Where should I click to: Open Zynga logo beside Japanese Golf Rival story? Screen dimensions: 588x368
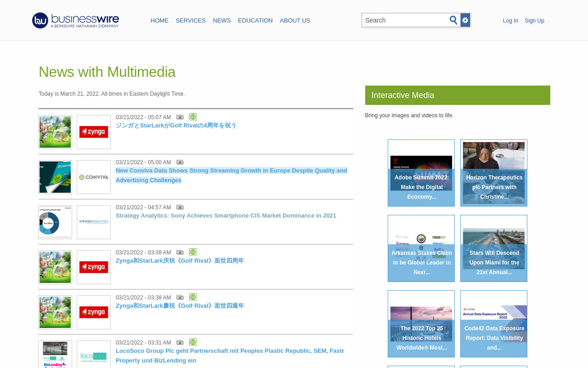point(94,132)
